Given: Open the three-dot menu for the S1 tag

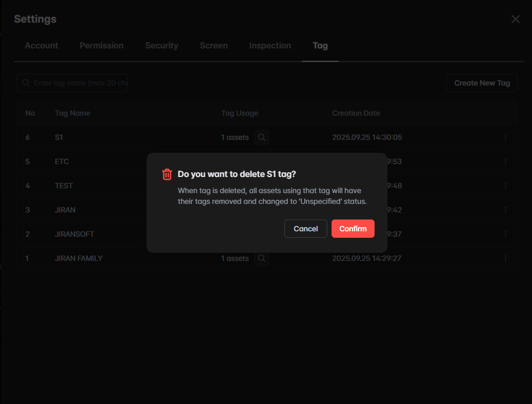Looking at the screenshot, I should [x=505, y=137].
